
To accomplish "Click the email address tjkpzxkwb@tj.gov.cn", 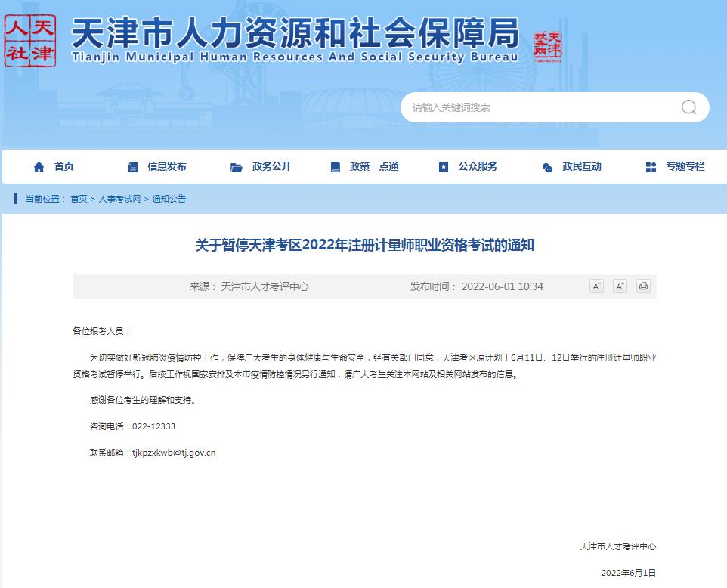I will (174, 453).
